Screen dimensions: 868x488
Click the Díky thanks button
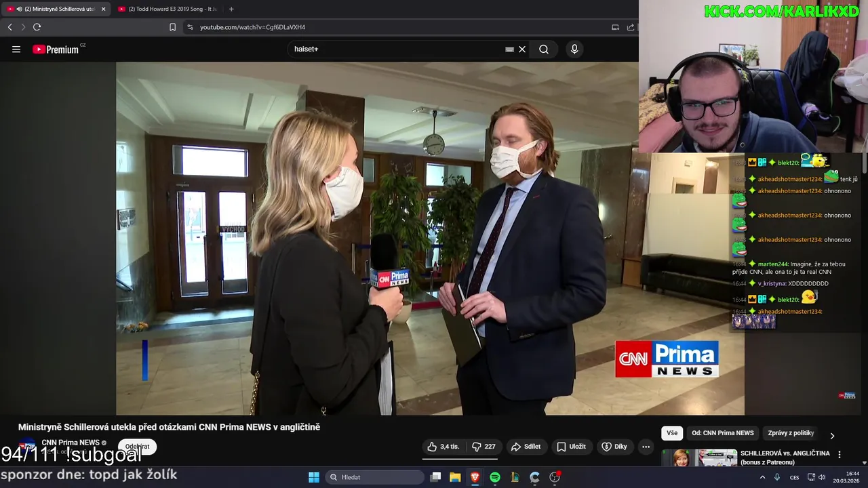tap(614, 447)
